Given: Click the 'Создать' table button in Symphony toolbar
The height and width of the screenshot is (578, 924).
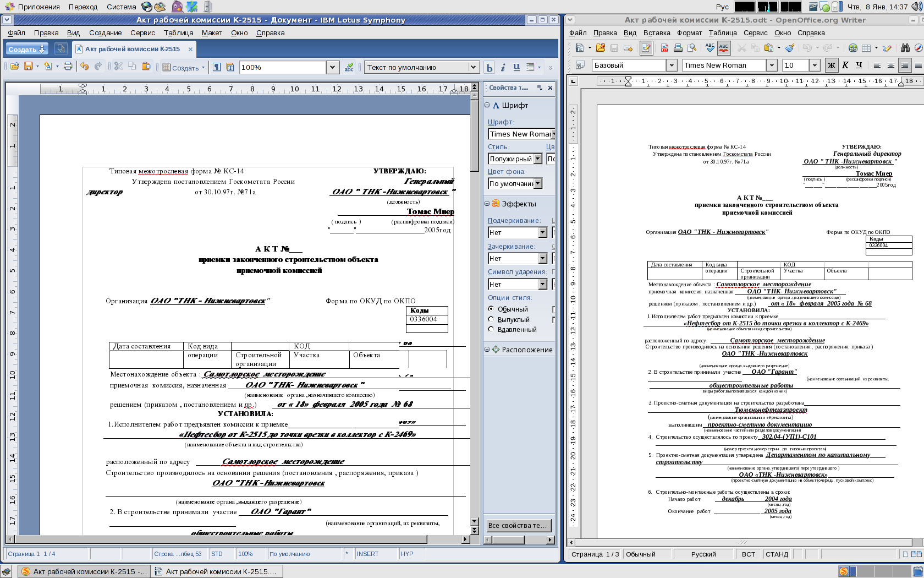Looking at the screenshot, I should pos(184,67).
